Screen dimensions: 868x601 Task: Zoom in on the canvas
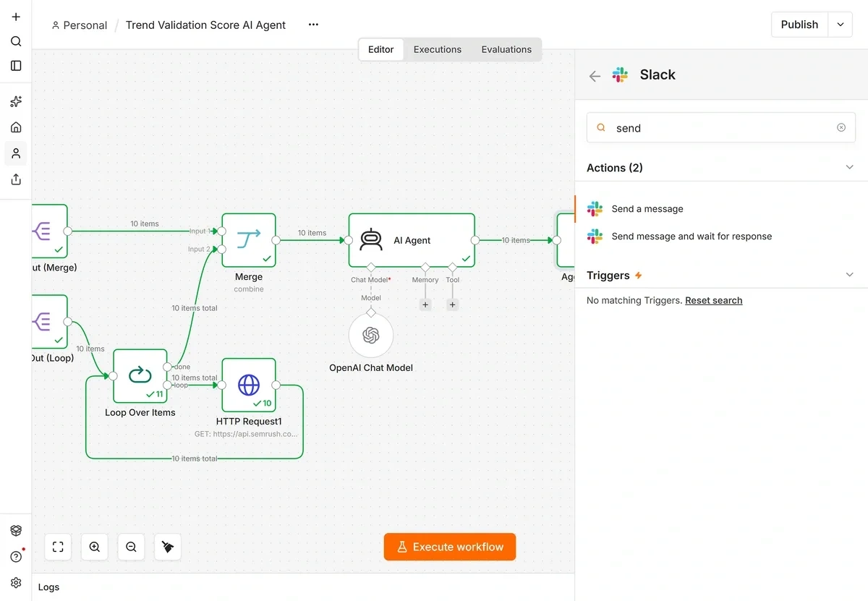pos(95,547)
